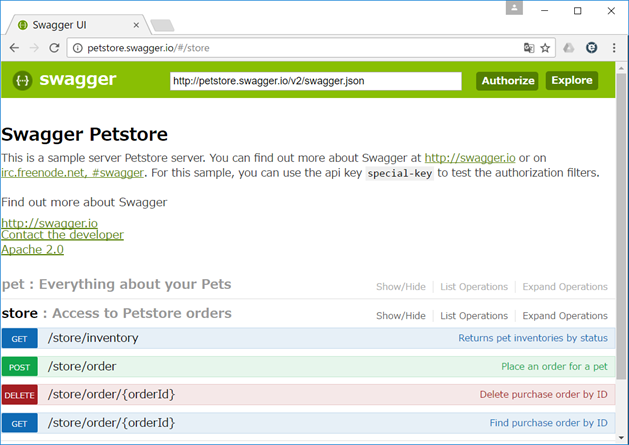Bookmark this page with the star icon
The width and height of the screenshot is (629, 445).
545,48
